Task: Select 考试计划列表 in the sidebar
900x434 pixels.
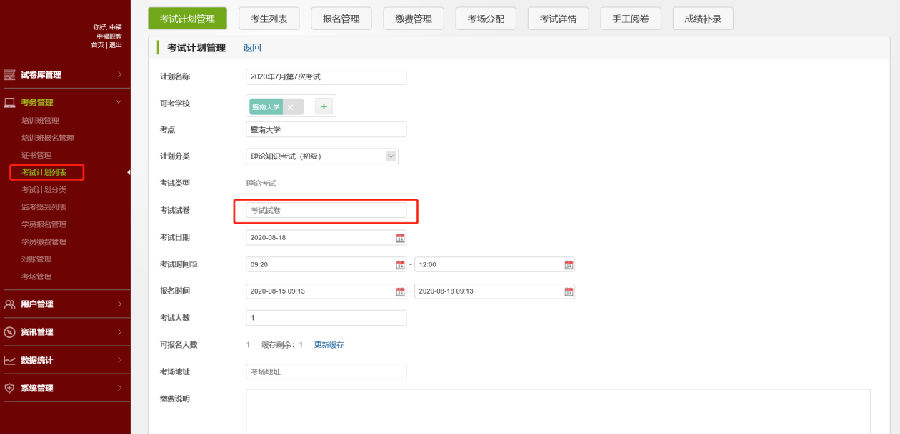Action: (x=45, y=173)
